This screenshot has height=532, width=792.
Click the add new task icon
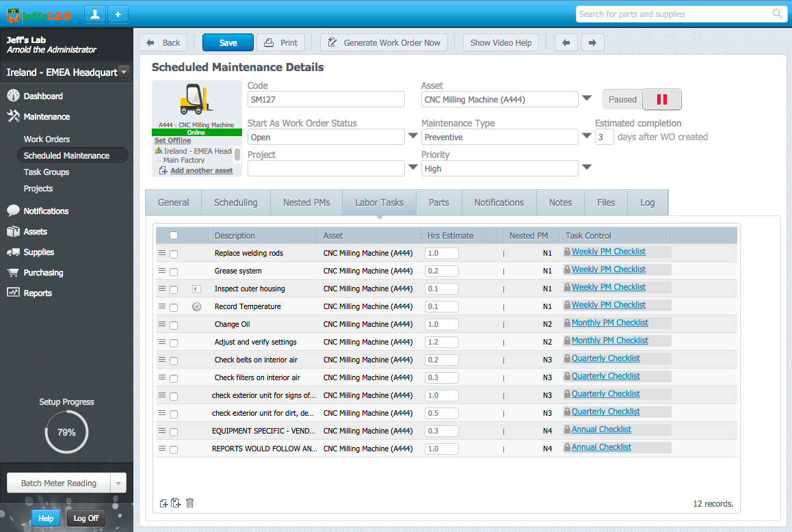pyautogui.click(x=164, y=503)
